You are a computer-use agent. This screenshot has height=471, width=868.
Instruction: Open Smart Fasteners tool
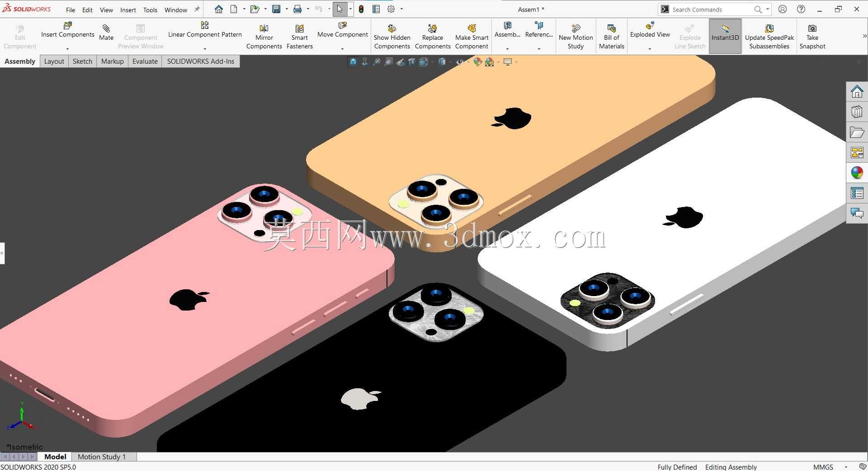click(x=299, y=37)
